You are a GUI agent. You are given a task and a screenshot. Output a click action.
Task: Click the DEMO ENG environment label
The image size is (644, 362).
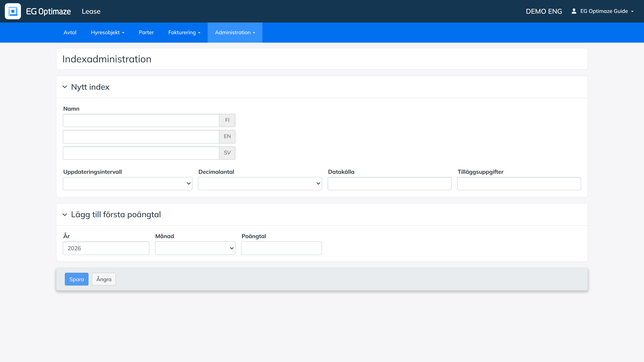544,11
